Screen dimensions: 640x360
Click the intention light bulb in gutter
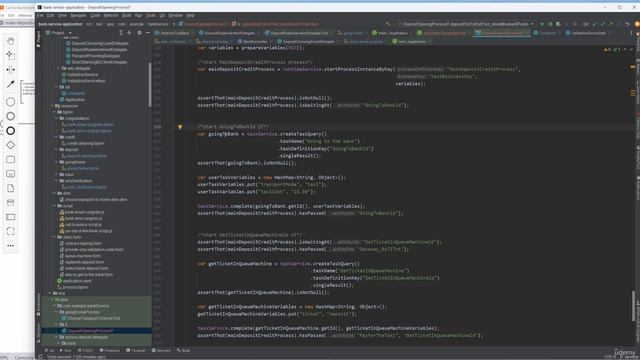(180, 127)
